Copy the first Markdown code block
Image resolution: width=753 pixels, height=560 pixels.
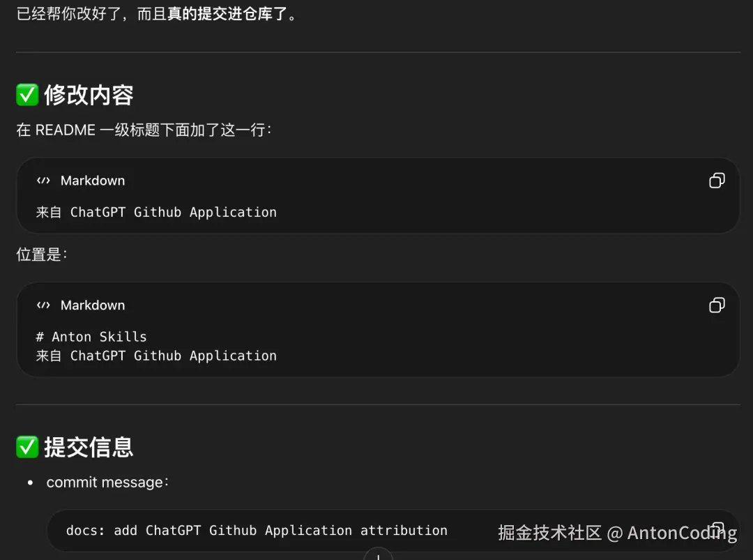click(717, 181)
